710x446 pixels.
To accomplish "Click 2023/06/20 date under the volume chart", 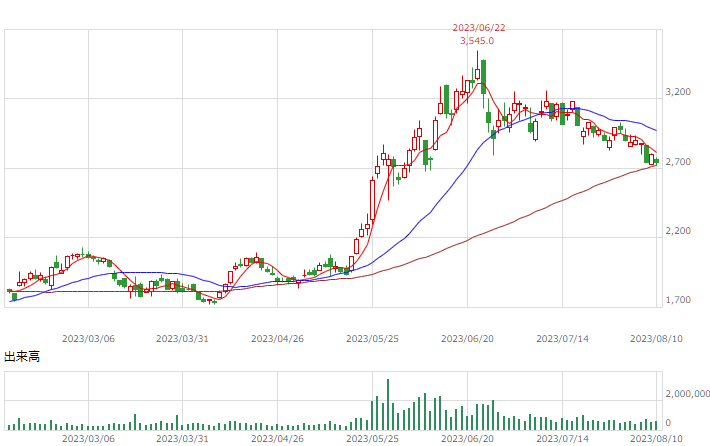I will coord(467,439).
